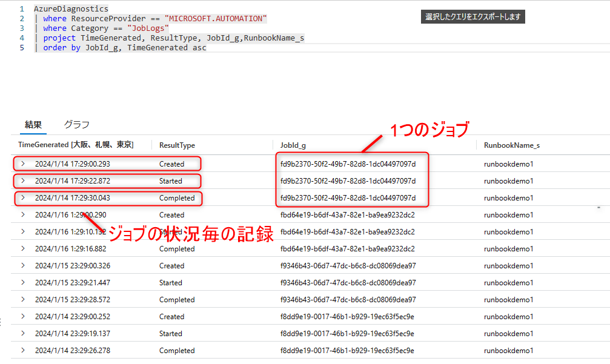Click Completed in the 23:29:26.278 row
The image size is (610, 364).
tap(177, 351)
